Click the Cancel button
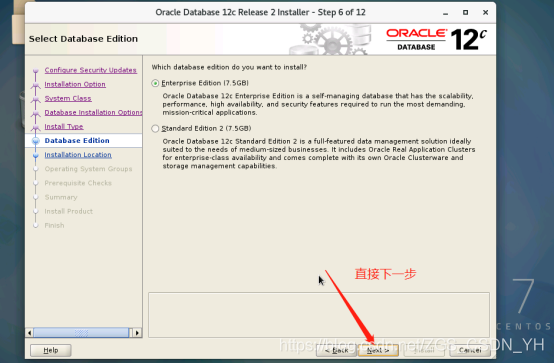 [470, 350]
